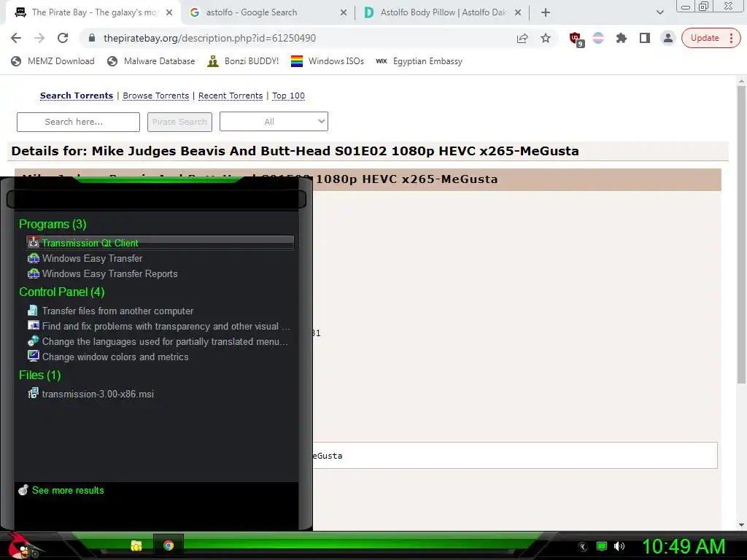Open 'Find and fix problems with transparency'

pos(158,326)
